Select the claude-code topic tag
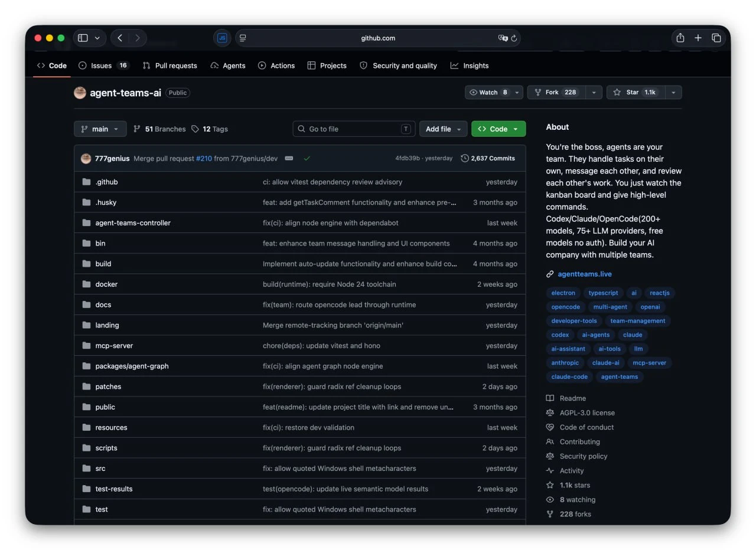756x550 pixels. click(x=569, y=377)
